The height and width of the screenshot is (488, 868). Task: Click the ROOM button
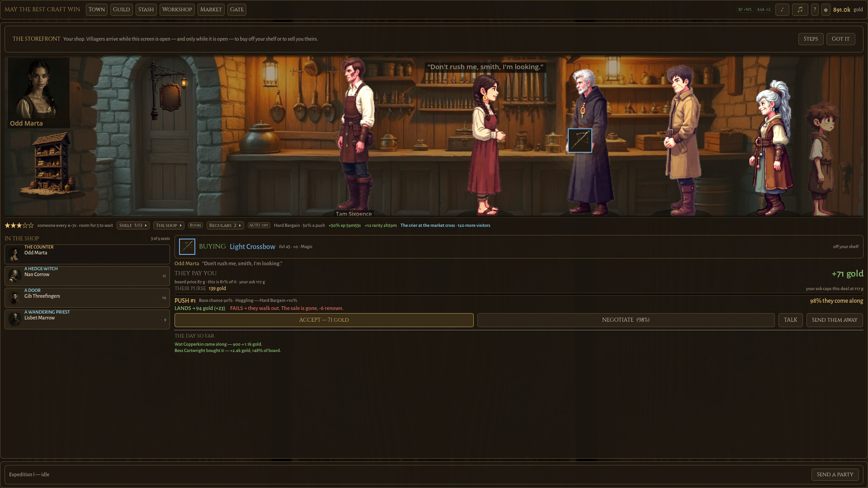click(x=195, y=225)
